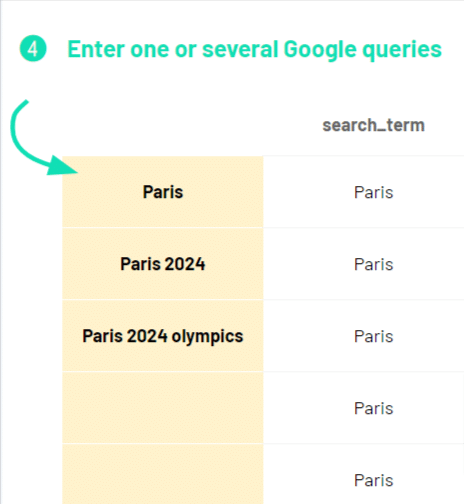Screen dimensions: 464x504
Task: Click the word 'Google' in the heading
Action: click(x=320, y=50)
